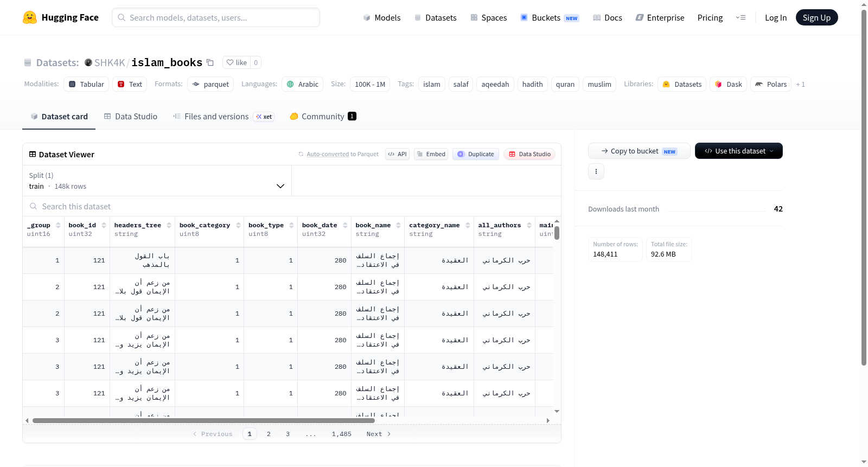Filter by the parquet format tag
868x467 pixels.
pyautogui.click(x=210, y=84)
